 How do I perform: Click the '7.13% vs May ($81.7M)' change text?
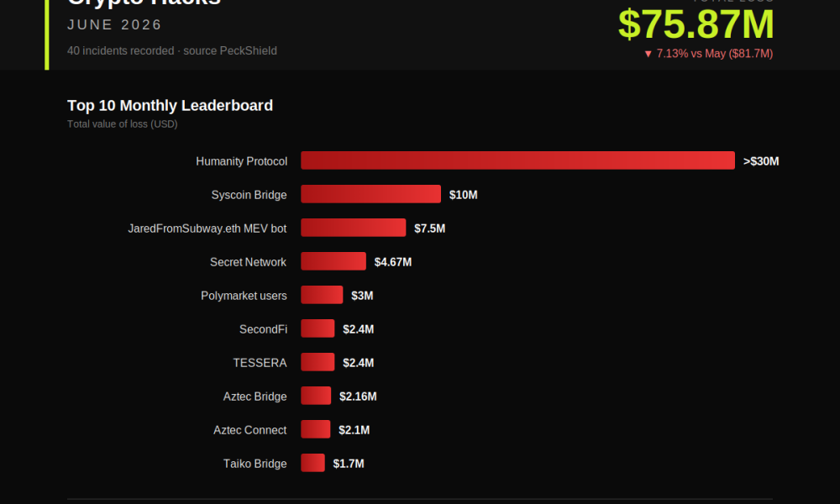(708, 54)
